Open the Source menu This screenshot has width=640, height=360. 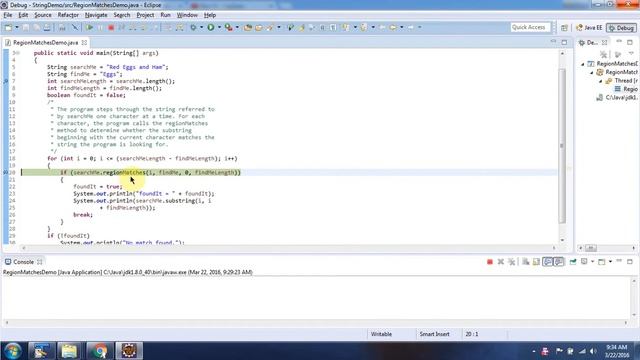click(x=43, y=15)
